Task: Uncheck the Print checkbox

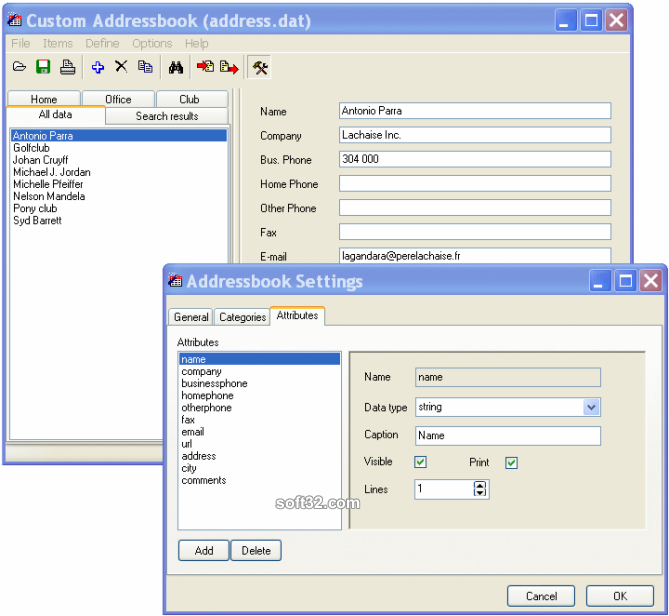Action: [511, 463]
